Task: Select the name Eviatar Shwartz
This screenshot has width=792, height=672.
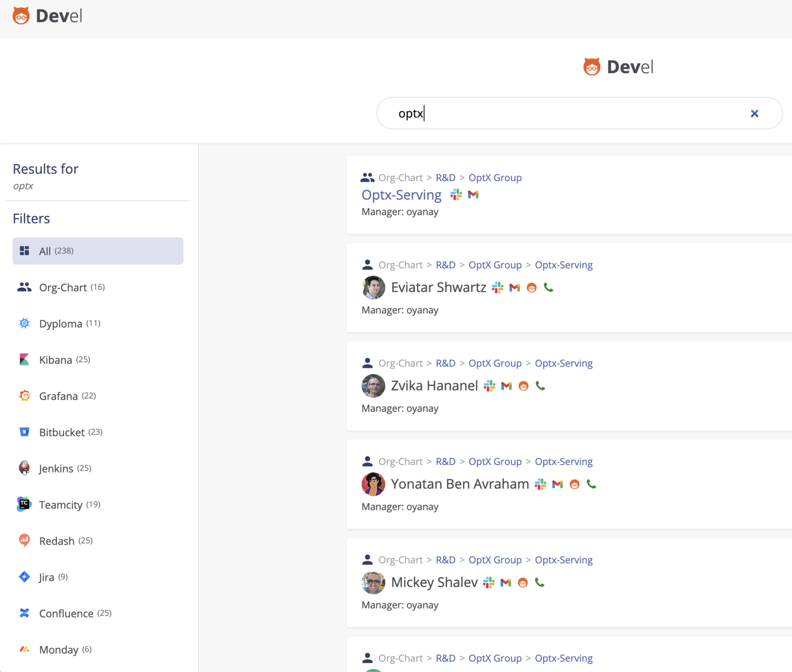Action: 439,288
